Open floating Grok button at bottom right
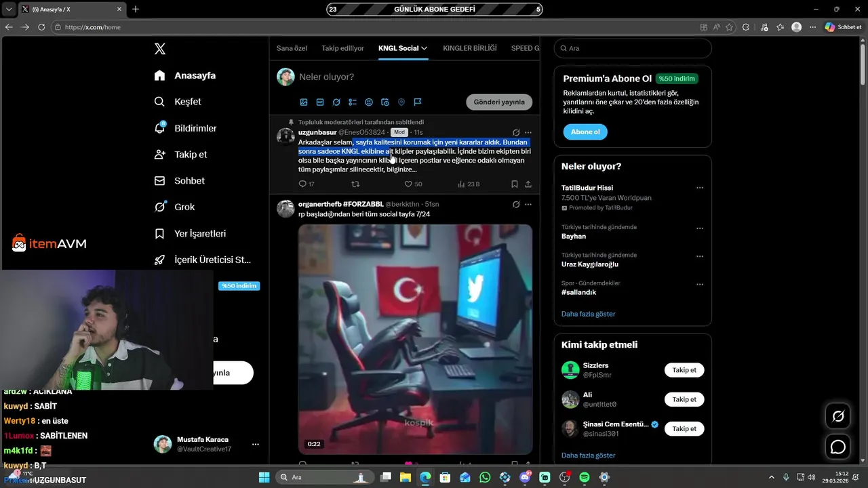The height and width of the screenshot is (488, 868). click(838, 415)
